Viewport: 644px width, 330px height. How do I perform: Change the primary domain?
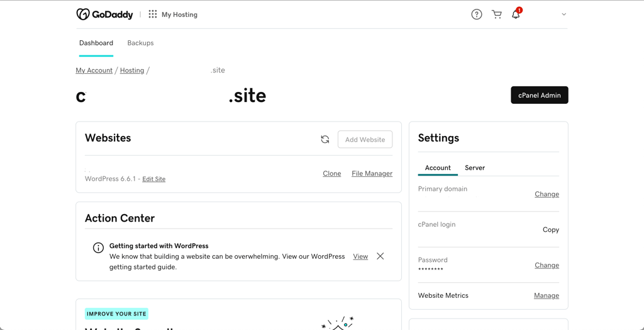[547, 194]
